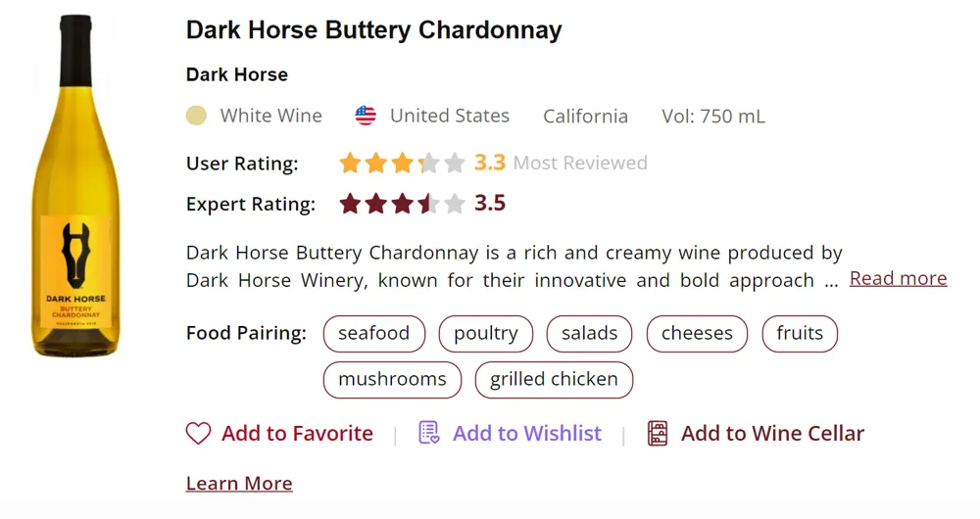Viewport: 980px width, 519px height.
Task: Expand description with Read more
Action: (898, 279)
